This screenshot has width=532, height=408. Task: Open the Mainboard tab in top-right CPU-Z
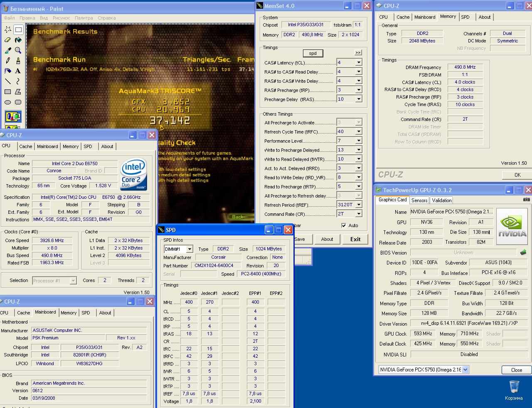coord(425,17)
